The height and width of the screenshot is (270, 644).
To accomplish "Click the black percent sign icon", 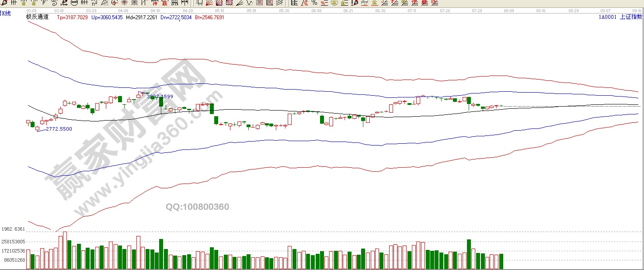I will pos(314,3).
